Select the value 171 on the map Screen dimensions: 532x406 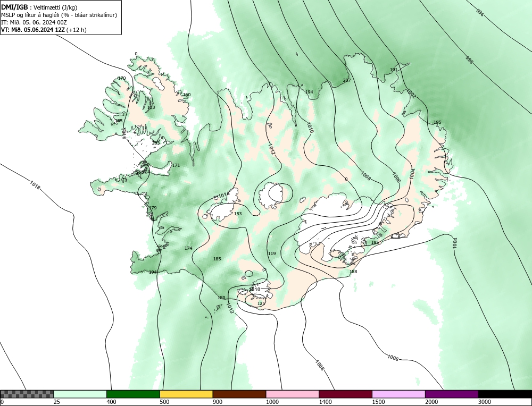(176, 165)
